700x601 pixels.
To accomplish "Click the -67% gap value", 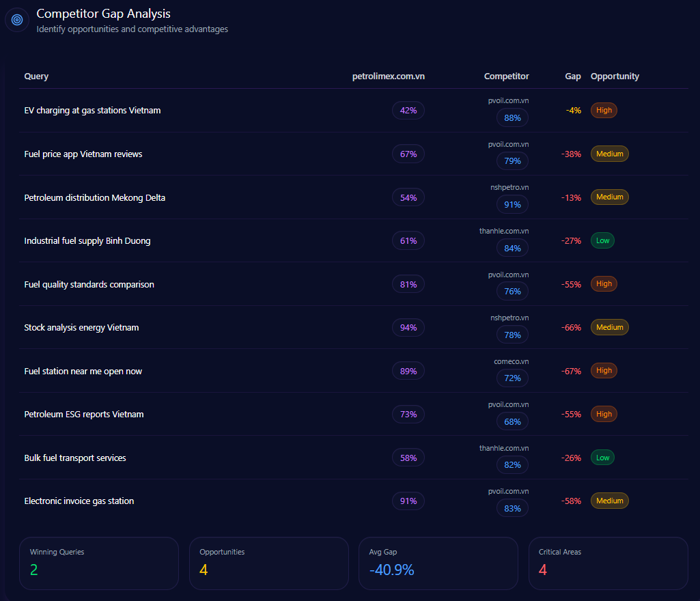I will tap(571, 372).
